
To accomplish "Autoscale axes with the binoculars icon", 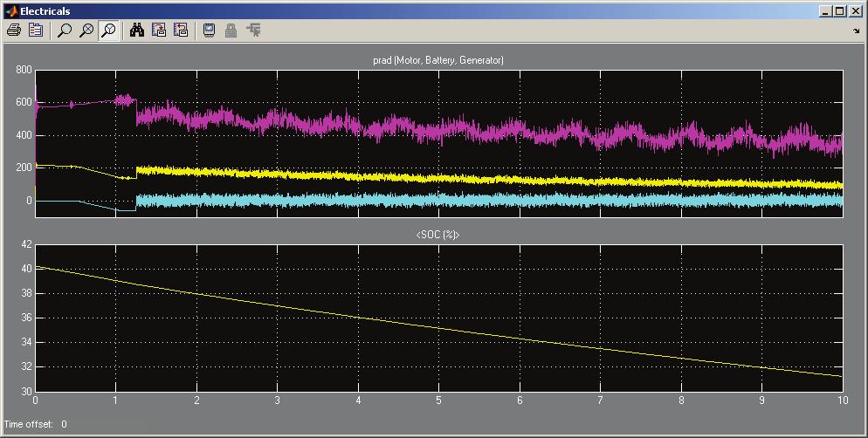I will pos(137,31).
